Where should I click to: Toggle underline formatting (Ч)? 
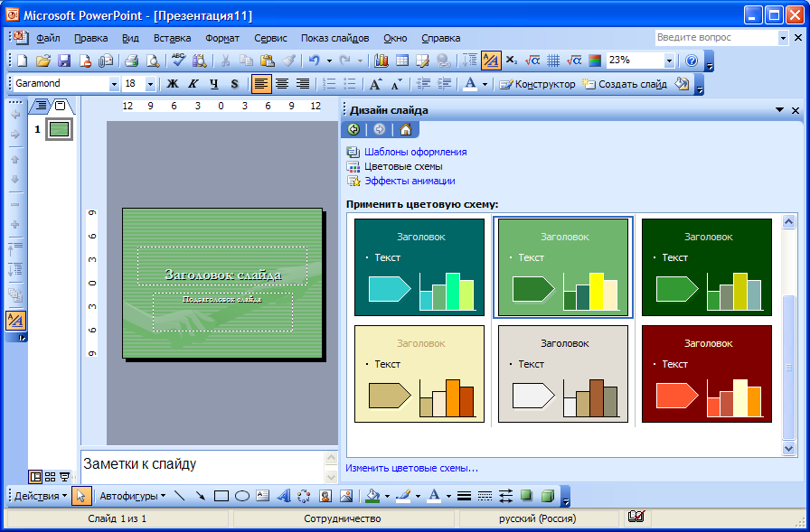[x=214, y=84]
